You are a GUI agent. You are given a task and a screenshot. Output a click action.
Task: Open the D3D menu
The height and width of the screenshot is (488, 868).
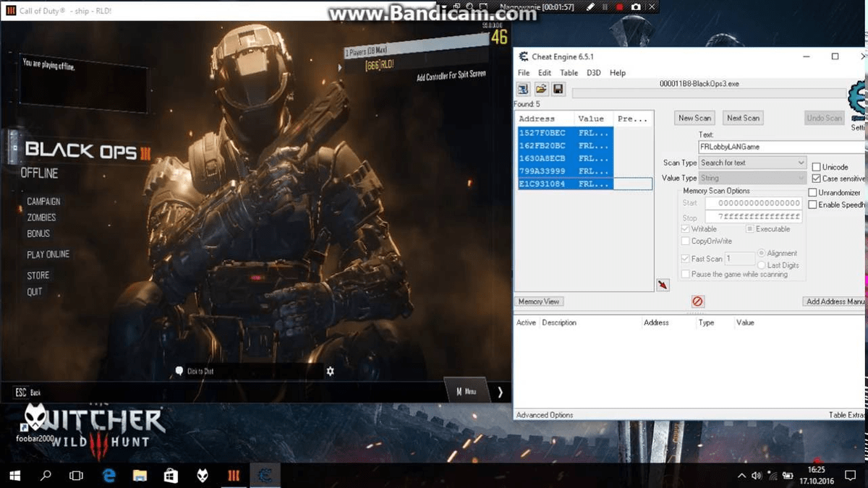tap(593, 73)
